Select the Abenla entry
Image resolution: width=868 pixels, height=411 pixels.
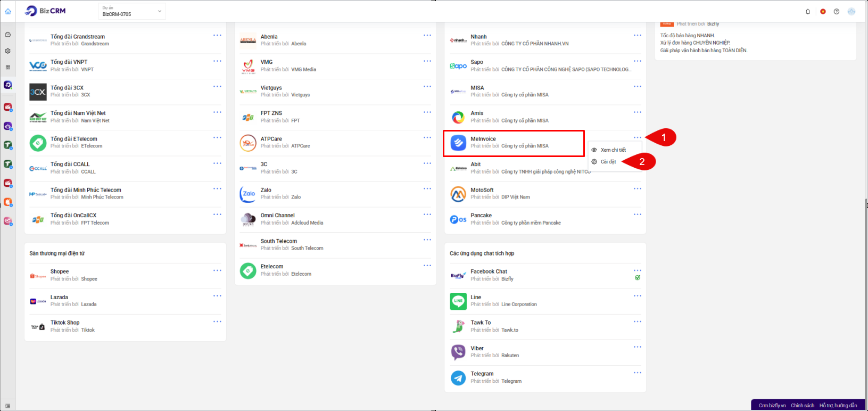[336, 40]
